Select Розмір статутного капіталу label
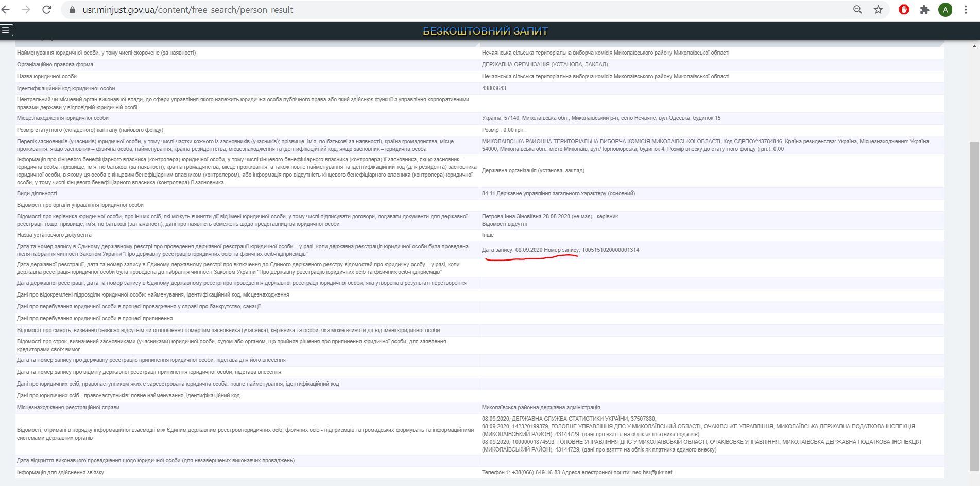 [90, 130]
